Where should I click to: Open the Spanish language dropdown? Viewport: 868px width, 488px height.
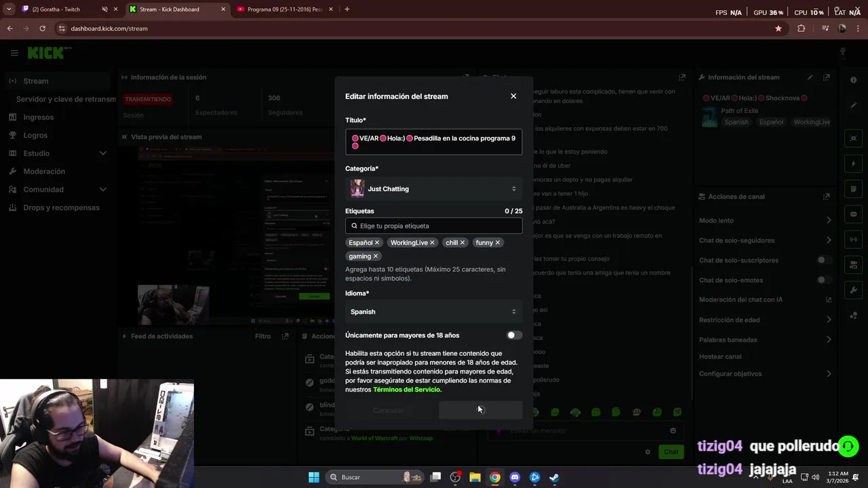[x=434, y=312]
